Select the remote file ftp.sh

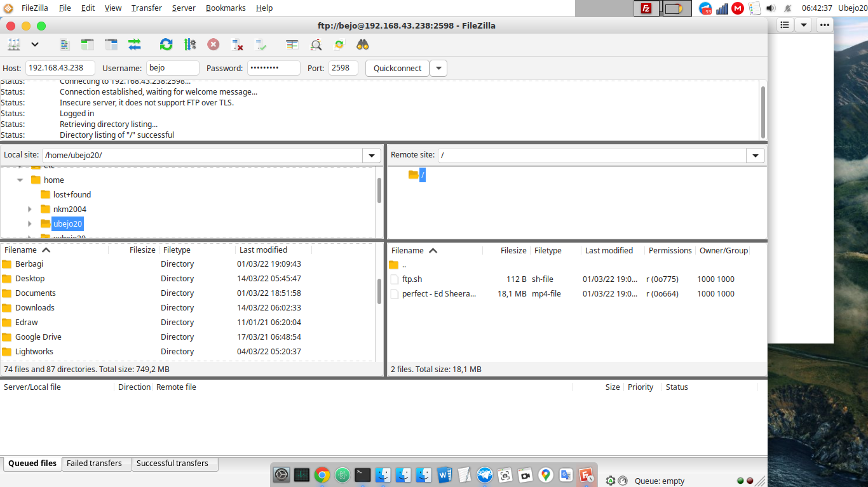[x=412, y=279]
